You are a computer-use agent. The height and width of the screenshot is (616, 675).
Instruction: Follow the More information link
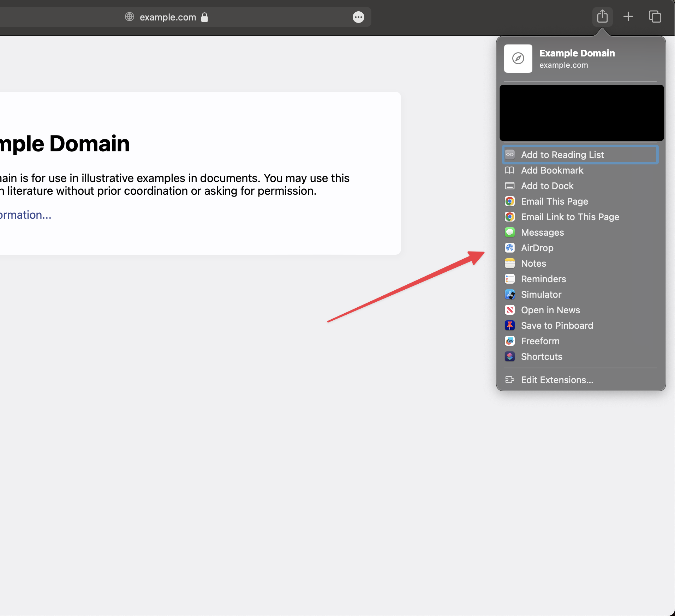click(25, 215)
